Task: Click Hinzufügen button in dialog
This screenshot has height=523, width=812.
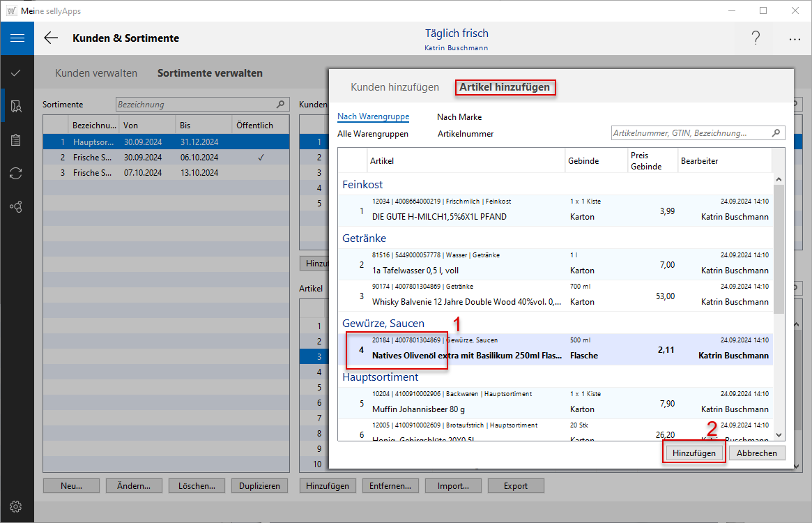Action: click(x=694, y=453)
